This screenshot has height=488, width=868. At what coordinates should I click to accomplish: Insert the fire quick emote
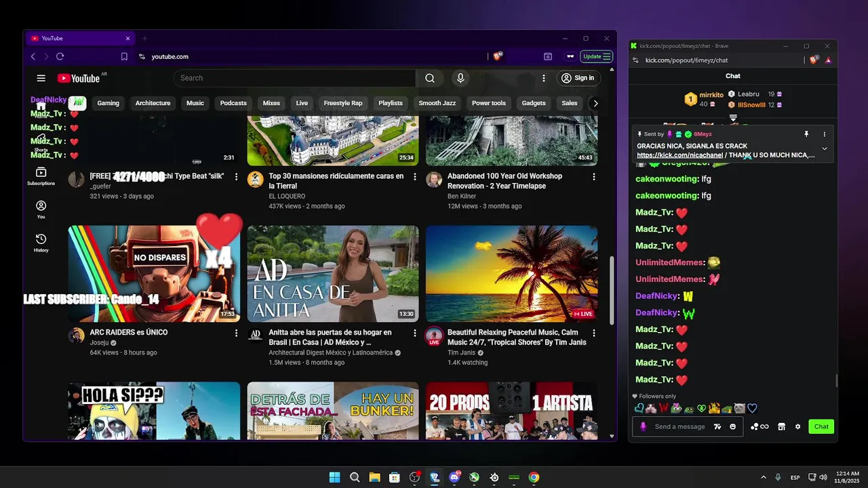[x=714, y=408]
